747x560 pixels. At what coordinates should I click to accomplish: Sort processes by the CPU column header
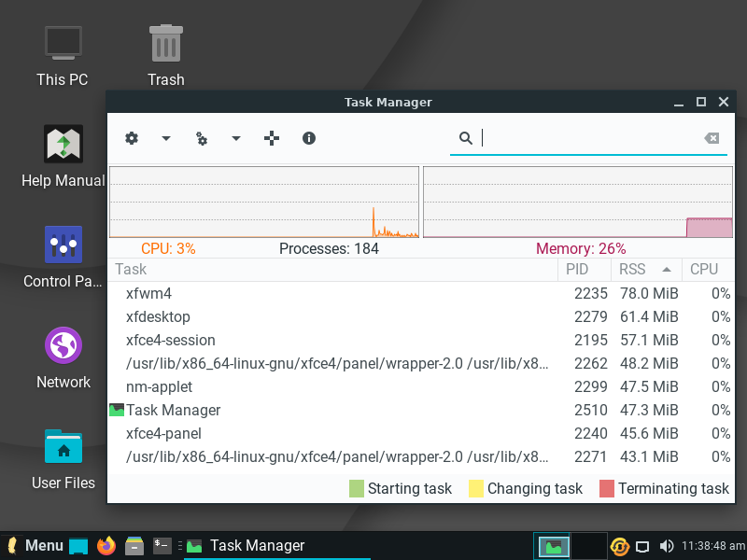(708, 270)
